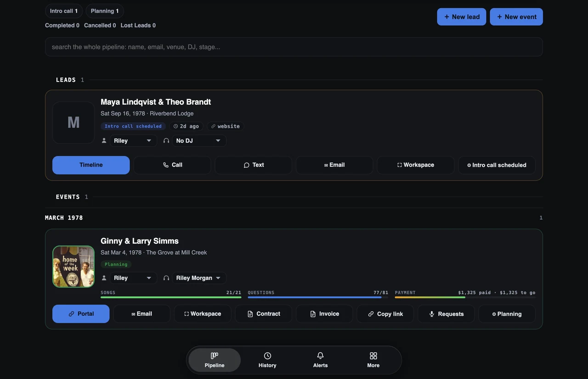Open Timeline for Maya Lindqvist lead
This screenshot has width=588, height=379.
pyautogui.click(x=91, y=165)
